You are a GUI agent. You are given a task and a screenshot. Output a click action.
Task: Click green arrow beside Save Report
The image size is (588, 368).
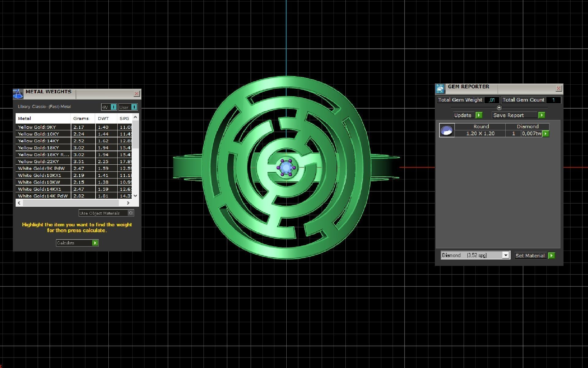click(x=542, y=115)
